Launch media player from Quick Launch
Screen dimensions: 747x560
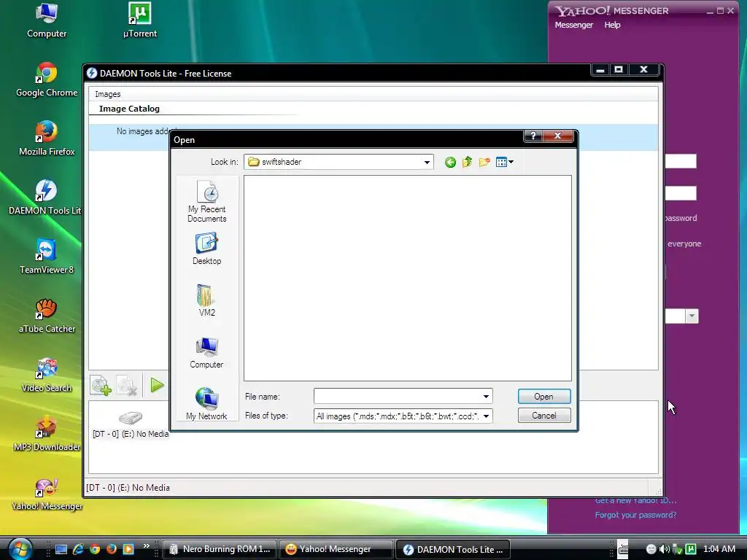pos(128,549)
